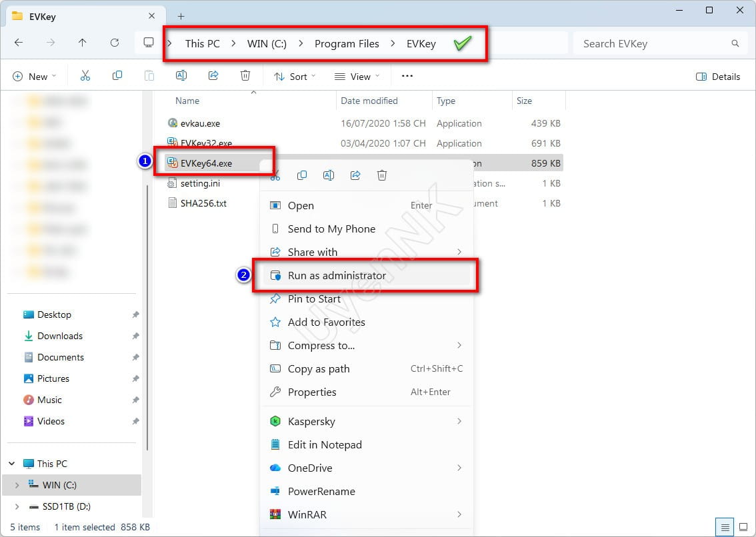Open the New dropdown
Screen dimensions: 756x537
click(x=35, y=76)
